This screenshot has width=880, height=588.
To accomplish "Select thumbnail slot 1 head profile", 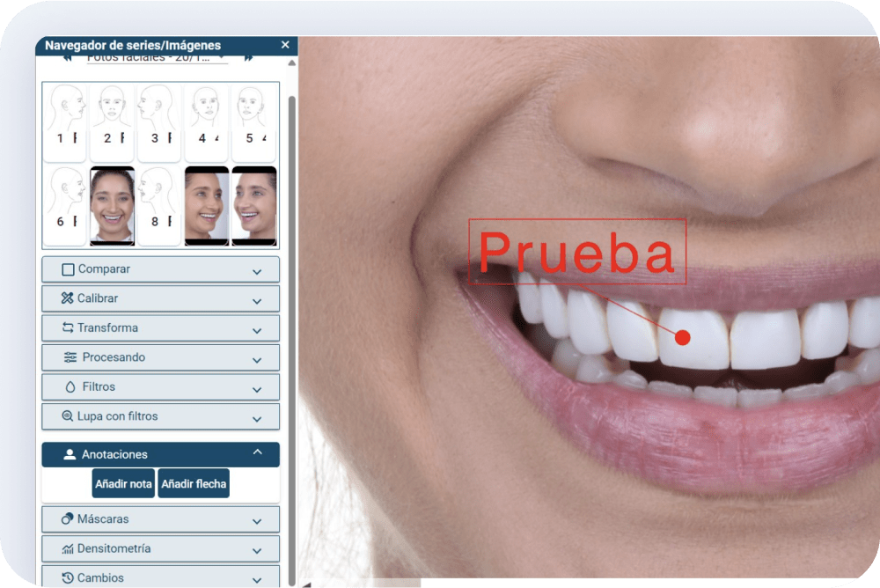I will (66, 121).
